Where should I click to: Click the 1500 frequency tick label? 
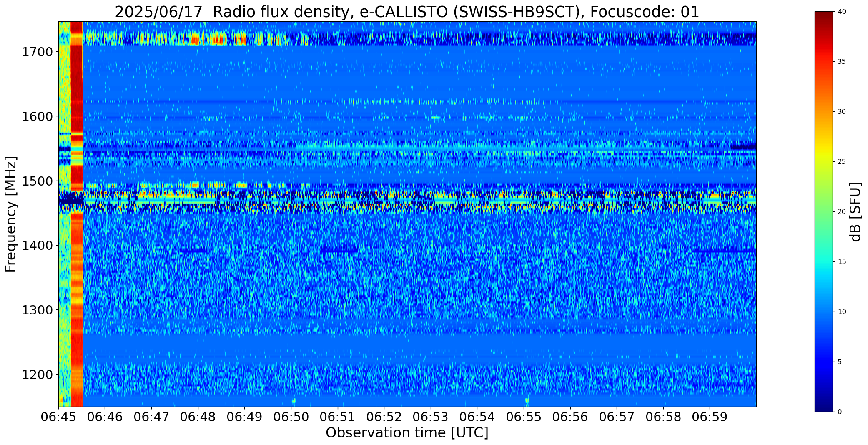pos(37,181)
